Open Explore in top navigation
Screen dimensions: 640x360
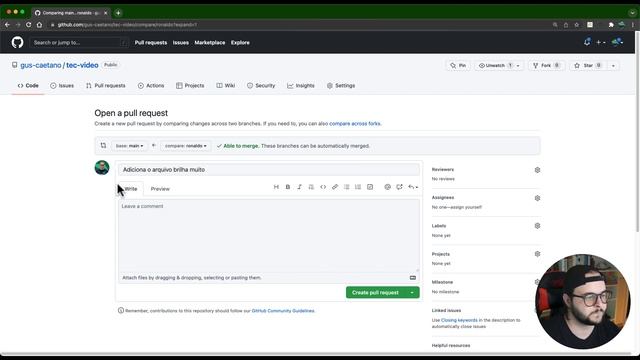coord(240,42)
